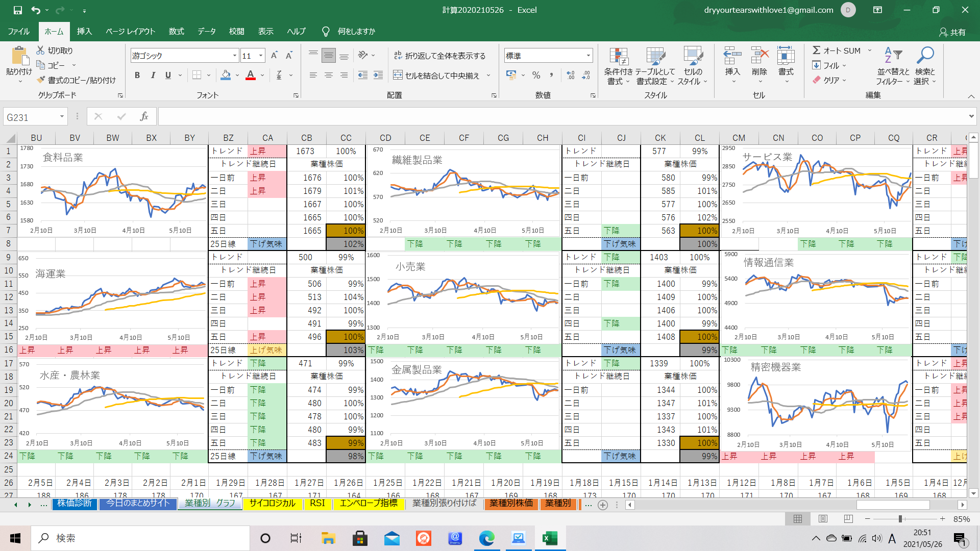The height and width of the screenshot is (551, 980).
Task: Expand the font name dropdown 游ゴシック
Action: point(235,56)
